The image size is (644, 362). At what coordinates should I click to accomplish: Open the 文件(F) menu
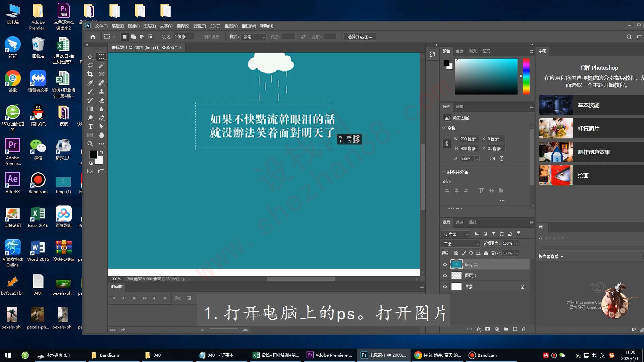(101, 26)
